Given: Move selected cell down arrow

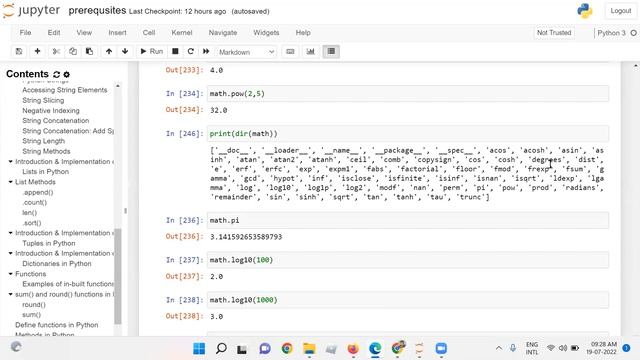Looking at the screenshot, I should (125, 51).
